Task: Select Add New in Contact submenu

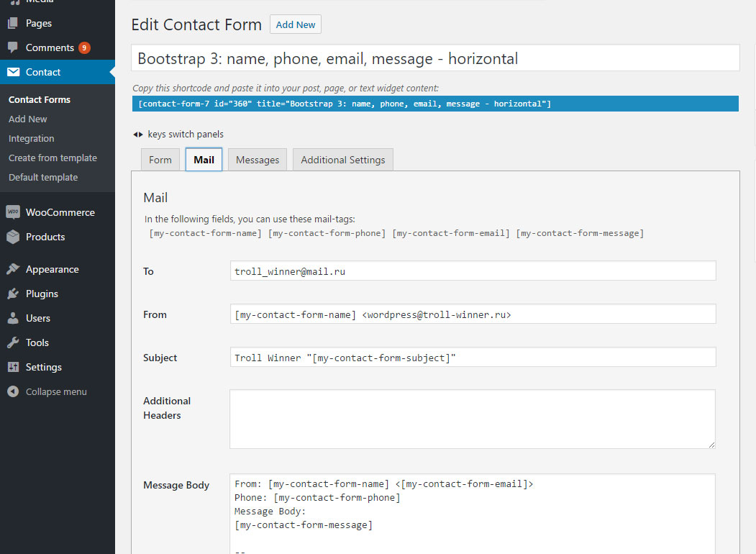Action: pos(27,119)
